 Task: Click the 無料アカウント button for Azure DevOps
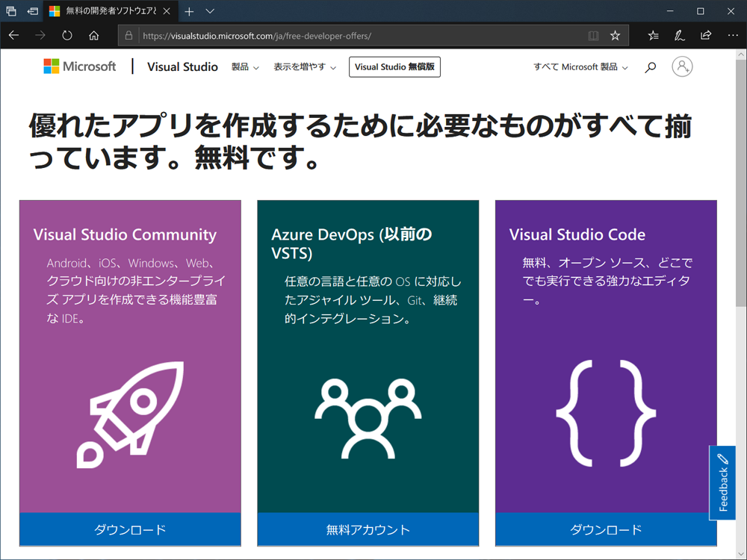coord(368,529)
